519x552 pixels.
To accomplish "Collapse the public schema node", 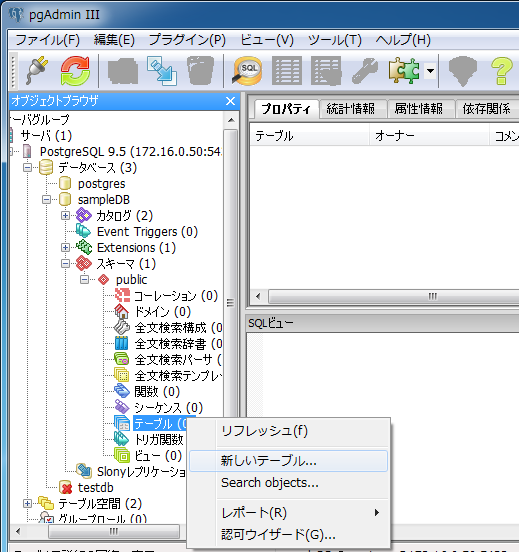I will coord(85,280).
